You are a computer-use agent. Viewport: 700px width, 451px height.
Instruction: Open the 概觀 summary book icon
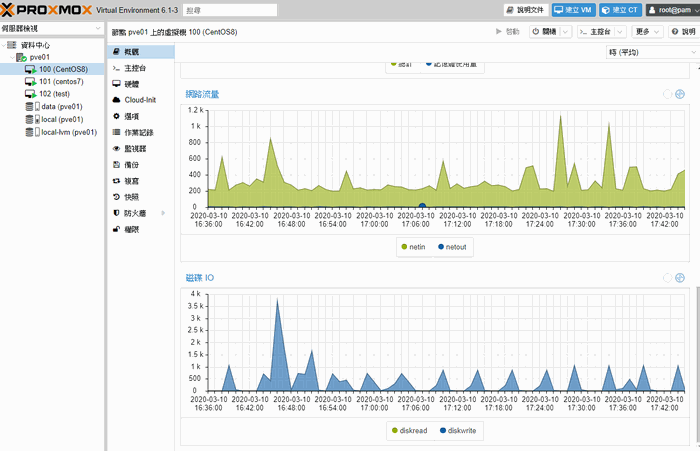click(116, 52)
